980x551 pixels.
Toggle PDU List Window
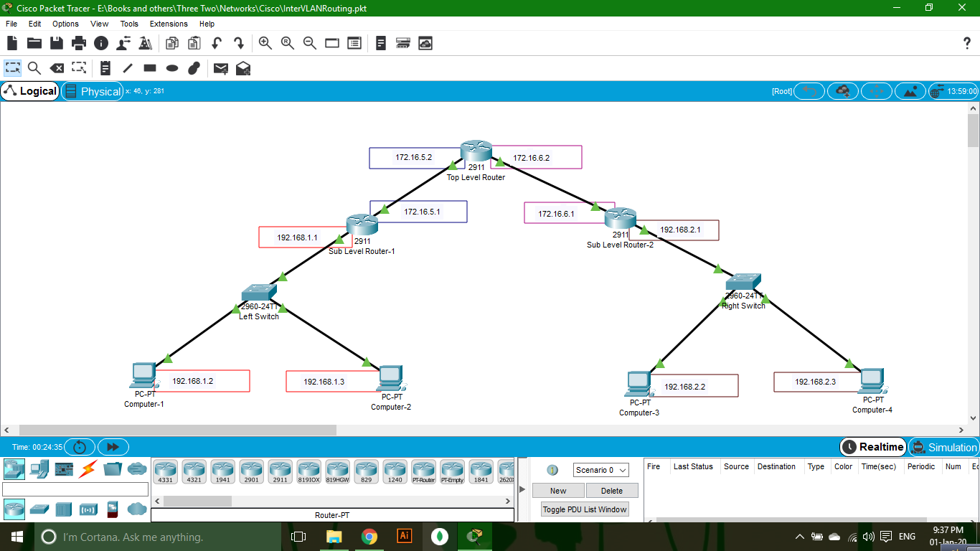tap(585, 509)
